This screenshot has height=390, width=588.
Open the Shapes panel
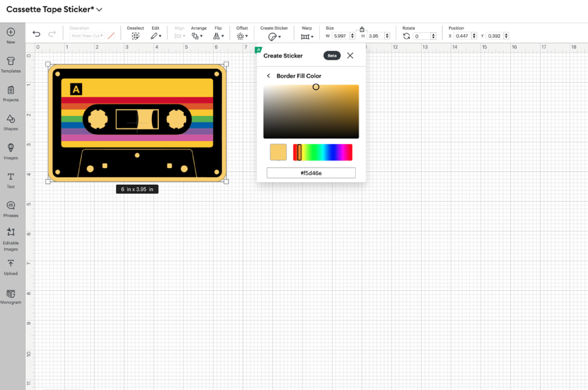(11, 119)
